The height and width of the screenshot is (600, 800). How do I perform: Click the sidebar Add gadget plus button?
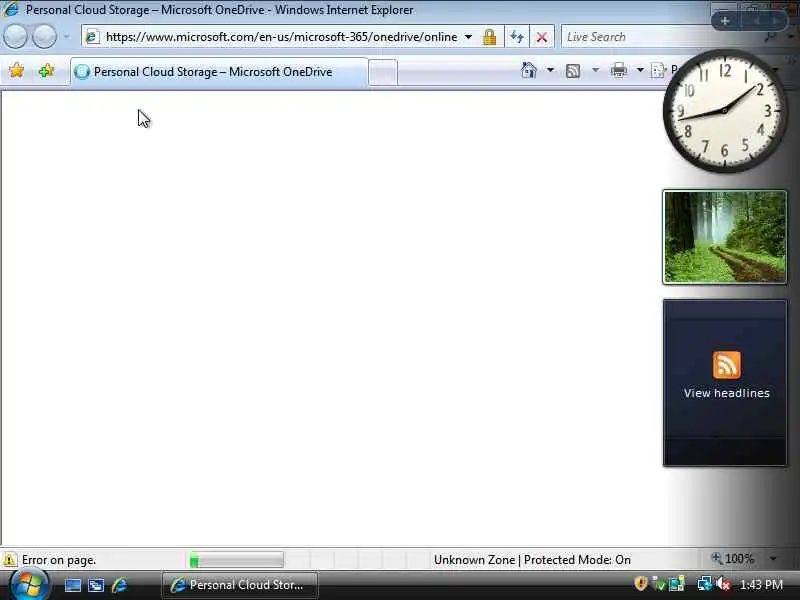[724, 21]
